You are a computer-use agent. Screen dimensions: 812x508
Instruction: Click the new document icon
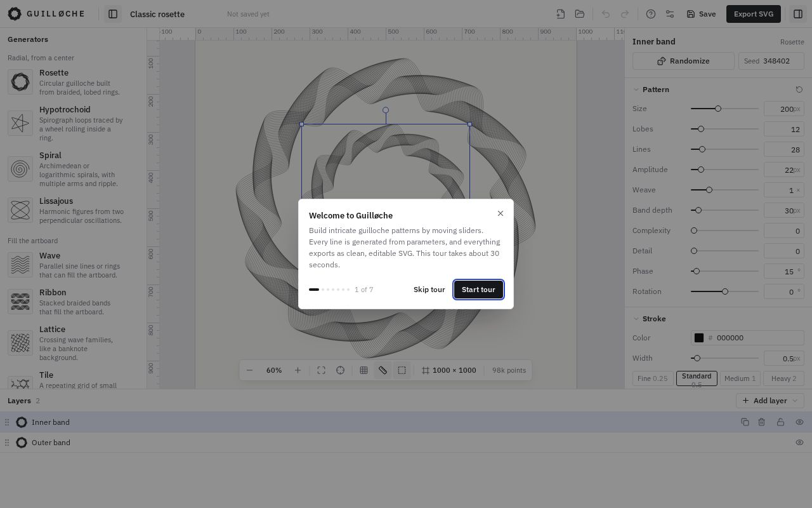(561, 14)
